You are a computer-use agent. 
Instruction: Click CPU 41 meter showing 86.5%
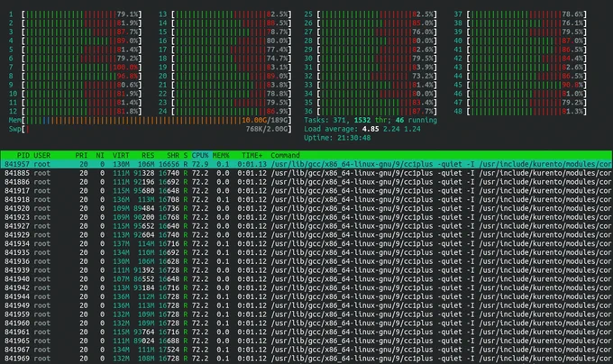[520, 50]
